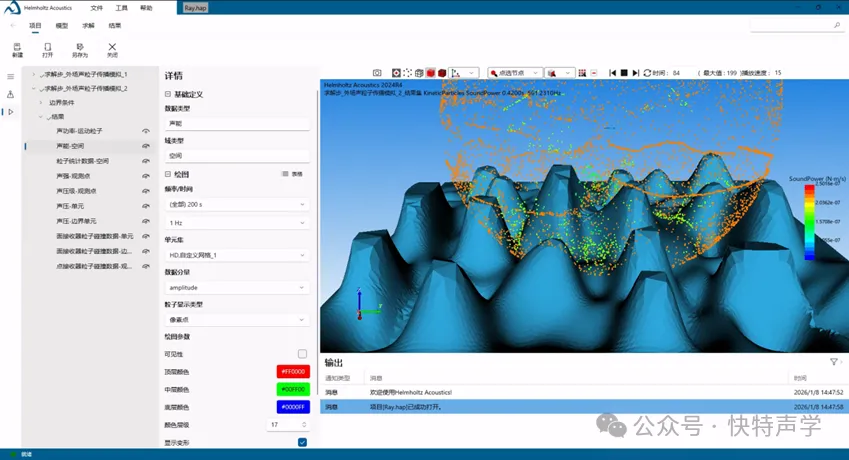Toggle visibility of 声压级-观测点

click(x=146, y=191)
